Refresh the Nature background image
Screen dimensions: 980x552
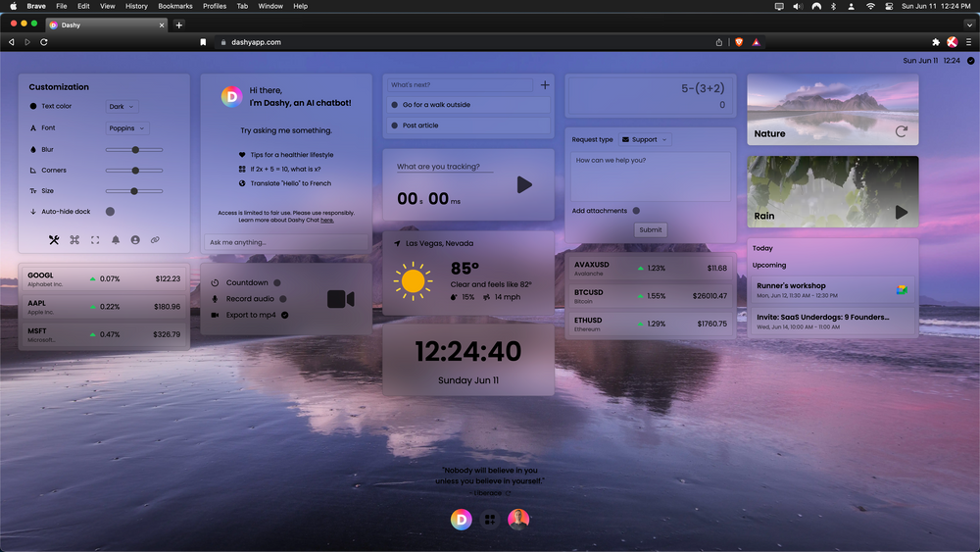(901, 131)
